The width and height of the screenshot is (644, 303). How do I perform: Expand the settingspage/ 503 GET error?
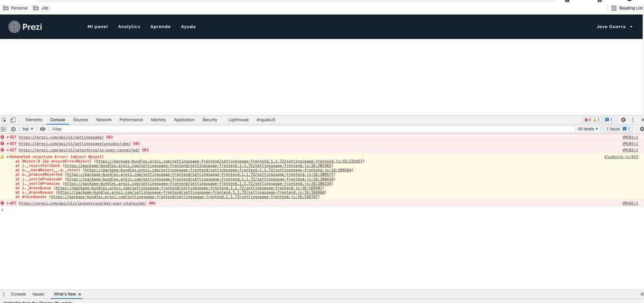click(8, 137)
